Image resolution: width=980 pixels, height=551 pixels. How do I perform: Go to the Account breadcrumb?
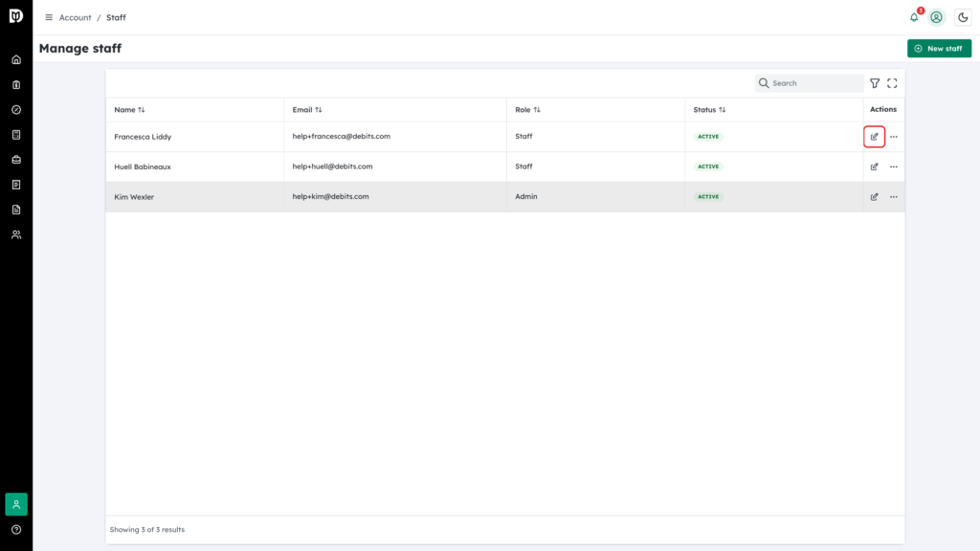75,17
